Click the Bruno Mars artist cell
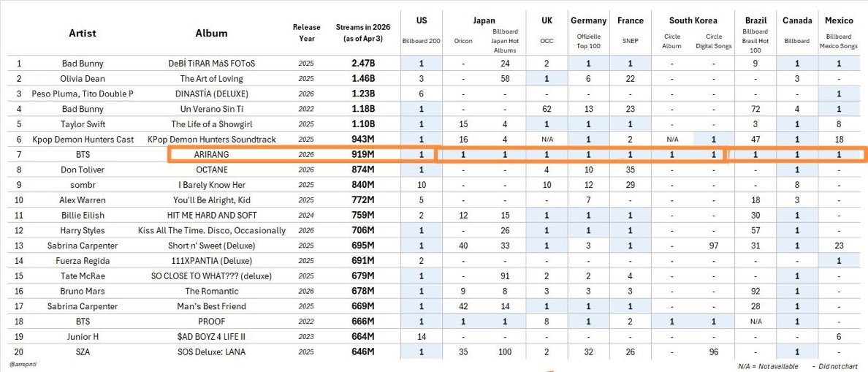This screenshot has height=372, width=868. [83, 291]
